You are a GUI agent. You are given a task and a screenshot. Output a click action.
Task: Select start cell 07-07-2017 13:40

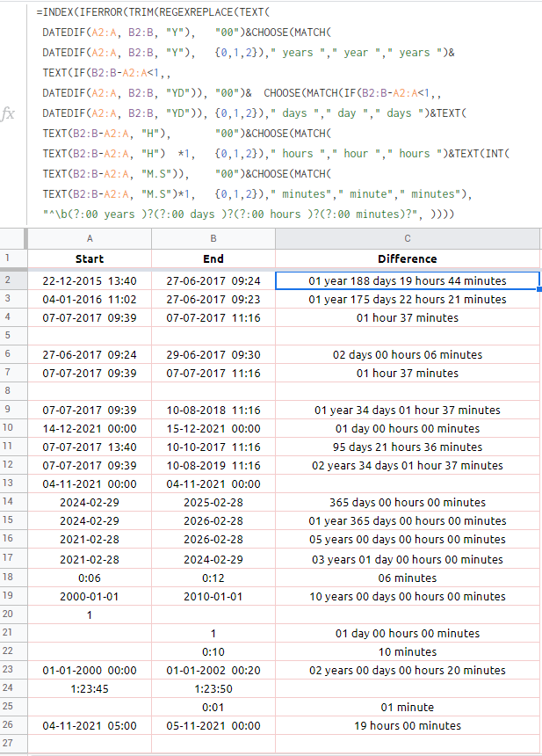click(x=90, y=447)
